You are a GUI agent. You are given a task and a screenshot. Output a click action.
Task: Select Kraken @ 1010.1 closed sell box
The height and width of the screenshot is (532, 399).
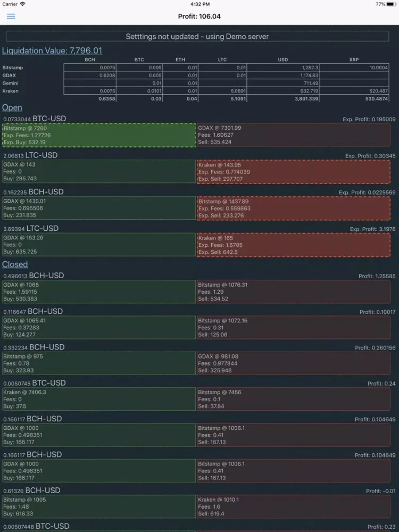pos(293,506)
